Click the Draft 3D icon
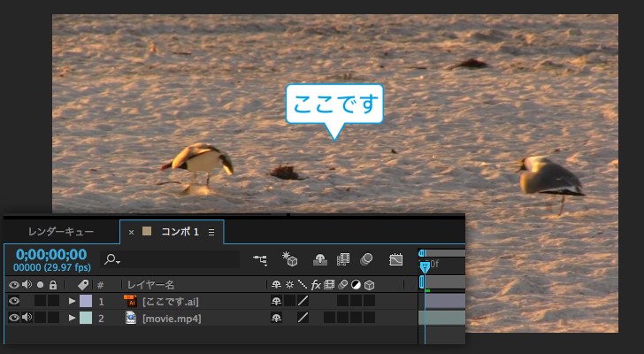The image size is (644, 354). click(x=289, y=259)
